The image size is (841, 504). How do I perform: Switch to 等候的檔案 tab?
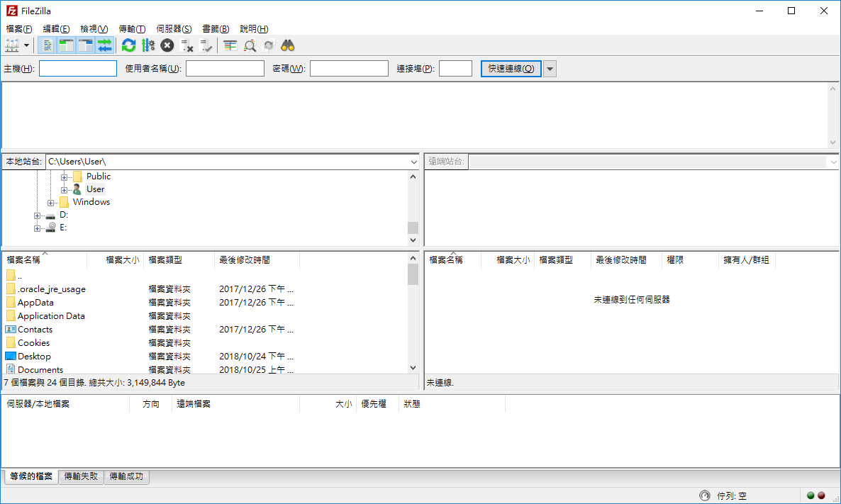(31, 476)
